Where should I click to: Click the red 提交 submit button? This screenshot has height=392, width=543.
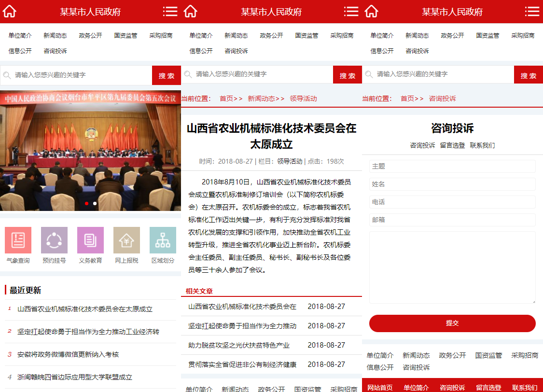pos(452,323)
